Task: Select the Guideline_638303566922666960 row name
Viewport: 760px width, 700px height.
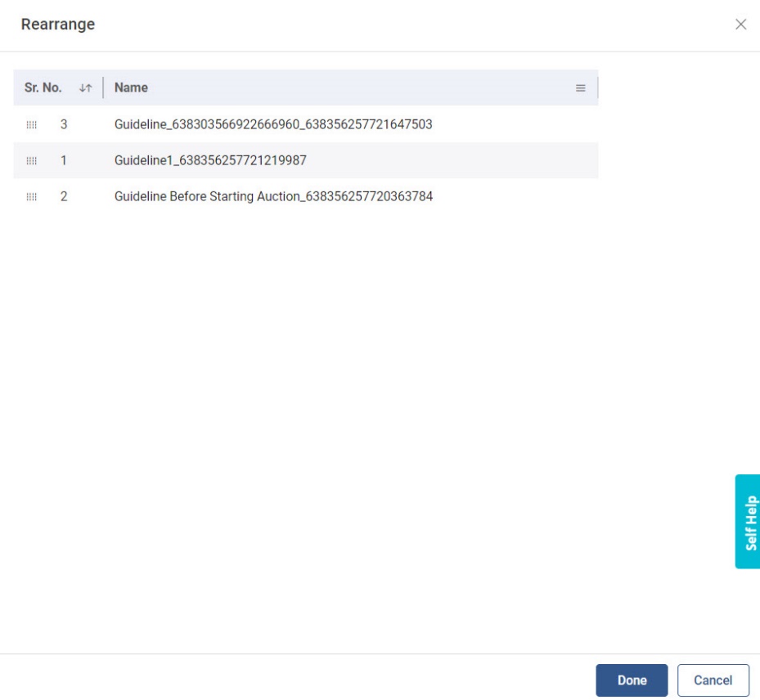Action: [x=273, y=125]
